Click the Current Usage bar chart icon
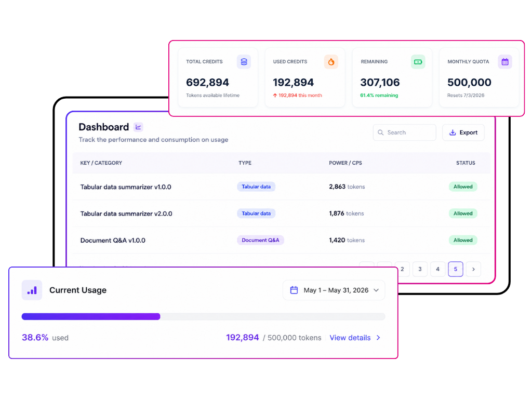The width and height of the screenshot is (532, 399). pos(32,290)
